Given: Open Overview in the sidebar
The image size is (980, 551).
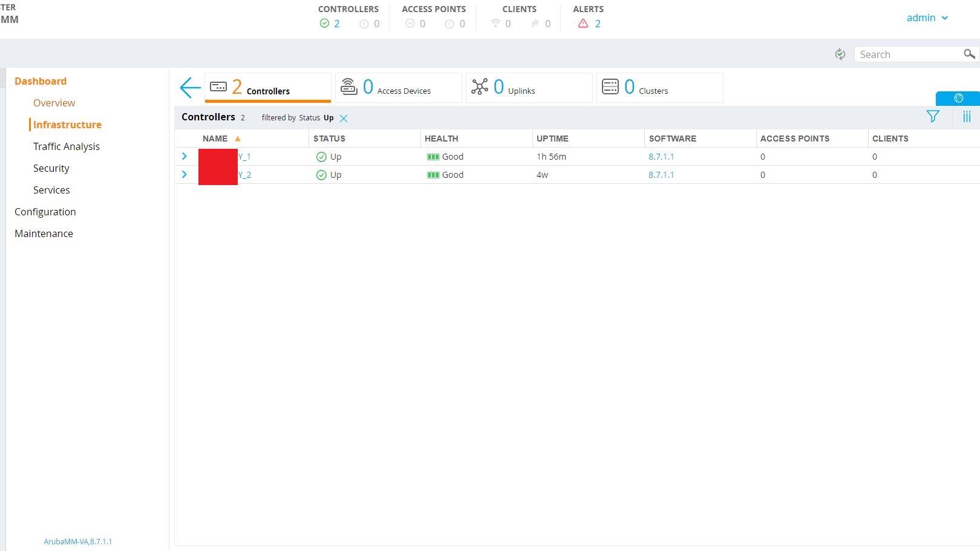Looking at the screenshot, I should coord(54,103).
